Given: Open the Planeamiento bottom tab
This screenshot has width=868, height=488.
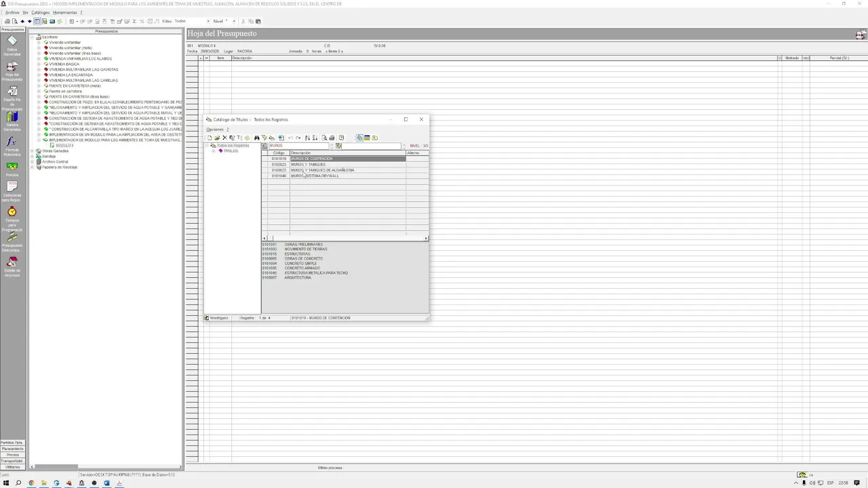Looking at the screenshot, I should coord(12,449).
